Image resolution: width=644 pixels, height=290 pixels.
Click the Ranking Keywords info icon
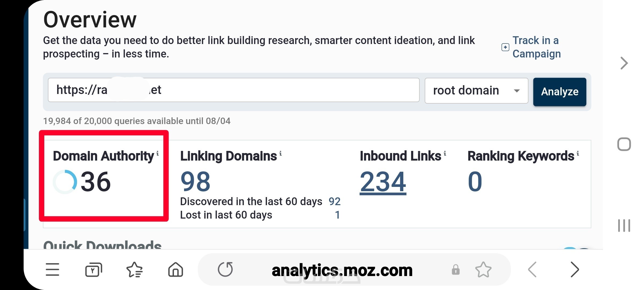(578, 153)
